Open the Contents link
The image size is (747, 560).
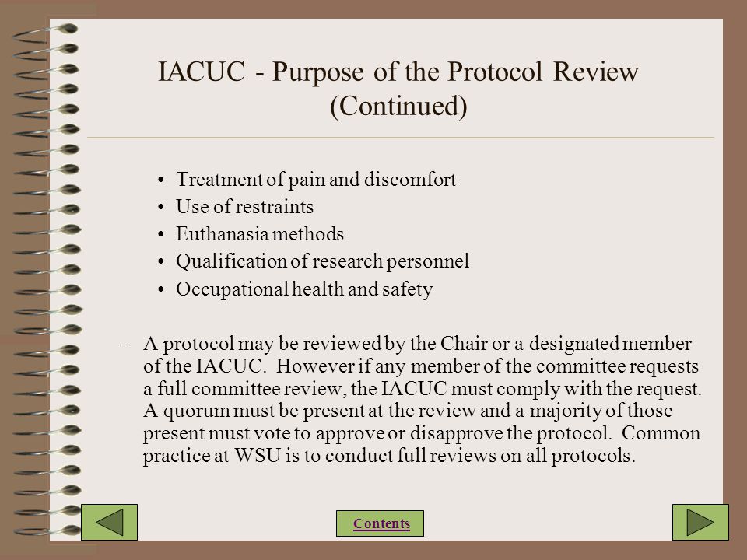pyautogui.click(x=381, y=523)
